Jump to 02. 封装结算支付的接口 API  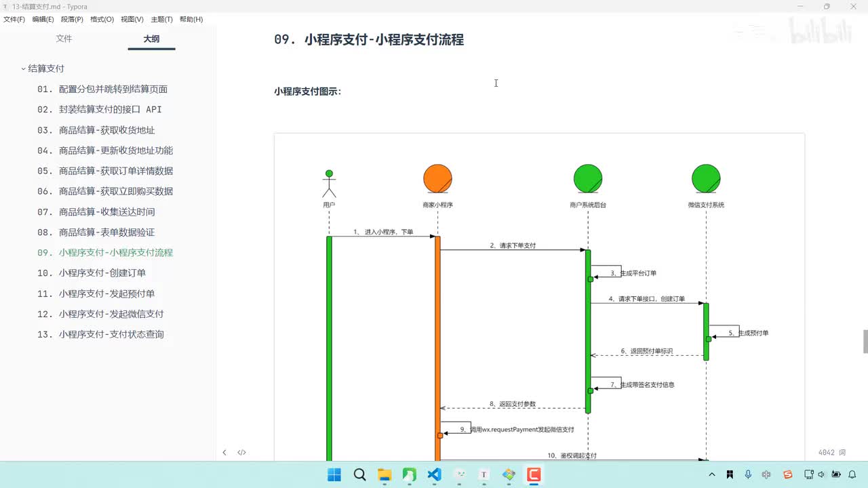pyautogui.click(x=100, y=109)
